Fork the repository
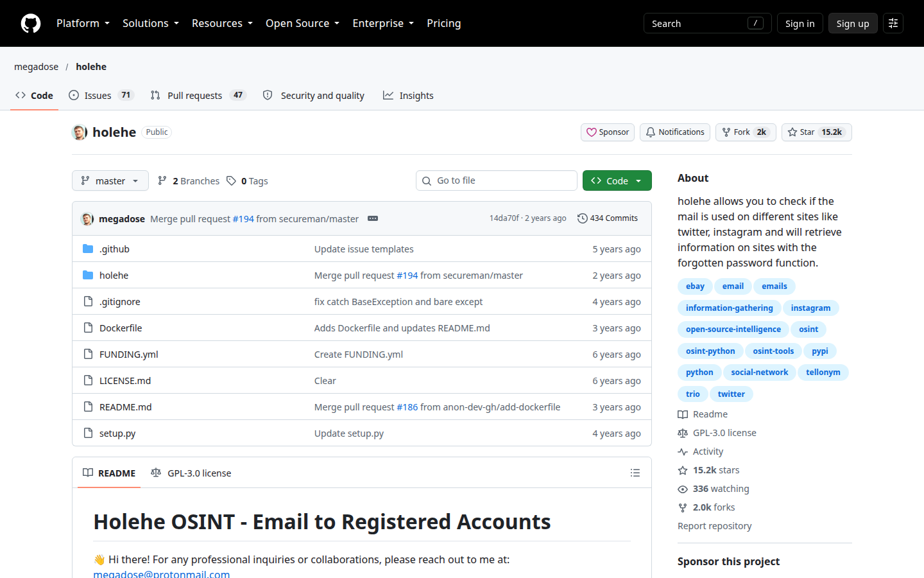Image resolution: width=924 pixels, height=578 pixels. click(746, 132)
